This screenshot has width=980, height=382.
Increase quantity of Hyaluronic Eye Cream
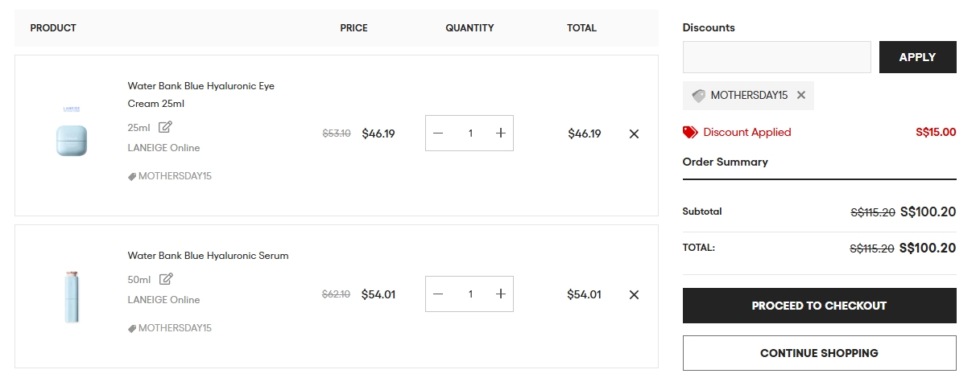(501, 133)
